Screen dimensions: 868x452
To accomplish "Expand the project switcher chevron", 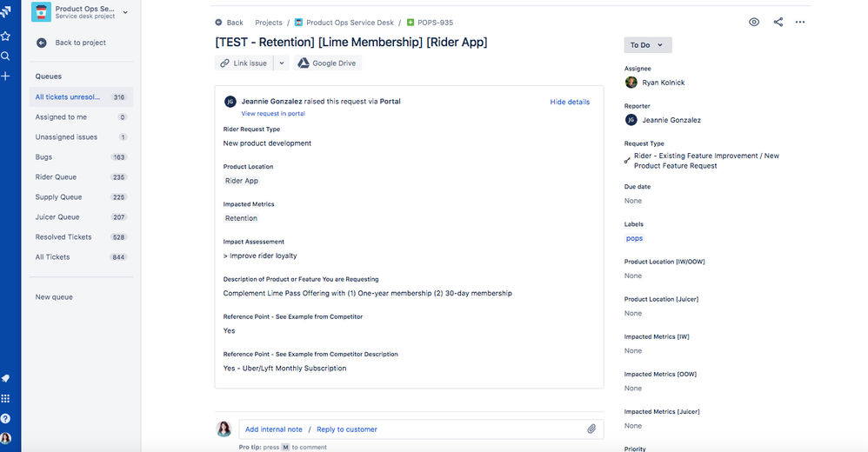I will click(125, 12).
